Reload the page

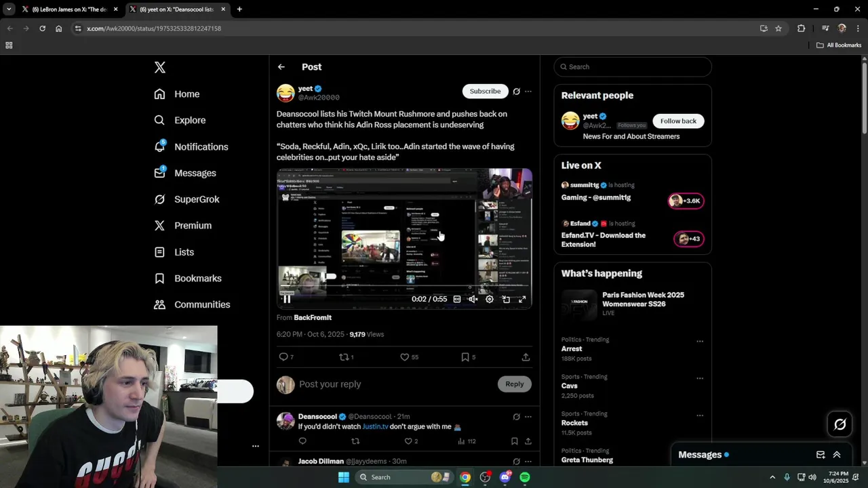tap(42, 28)
